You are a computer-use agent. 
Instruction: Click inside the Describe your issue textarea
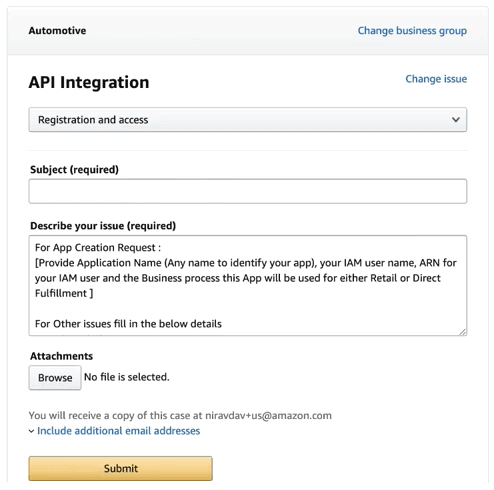pos(248,285)
